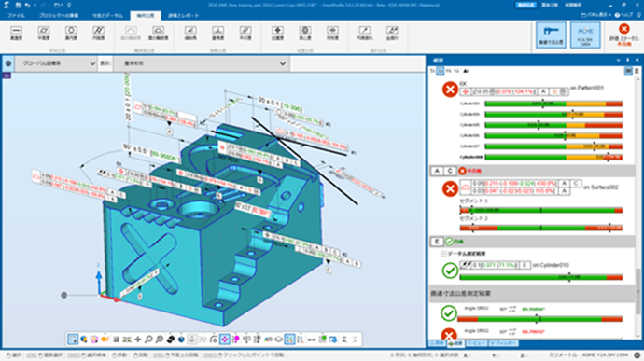Image resolution: width=644 pixels, height=361 pixels.
Task: Switch to the evaluation and report tab
Action: click(x=183, y=15)
